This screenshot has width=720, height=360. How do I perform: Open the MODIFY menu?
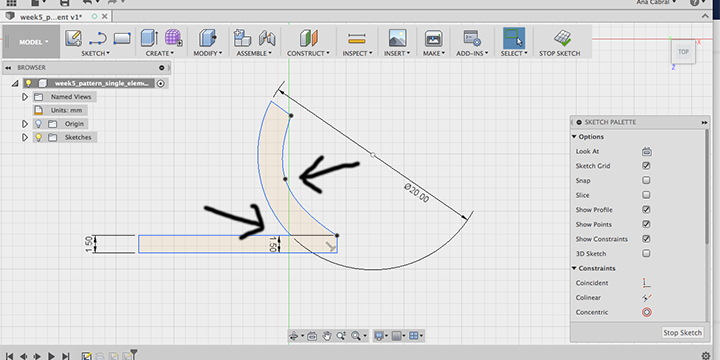tap(208, 53)
